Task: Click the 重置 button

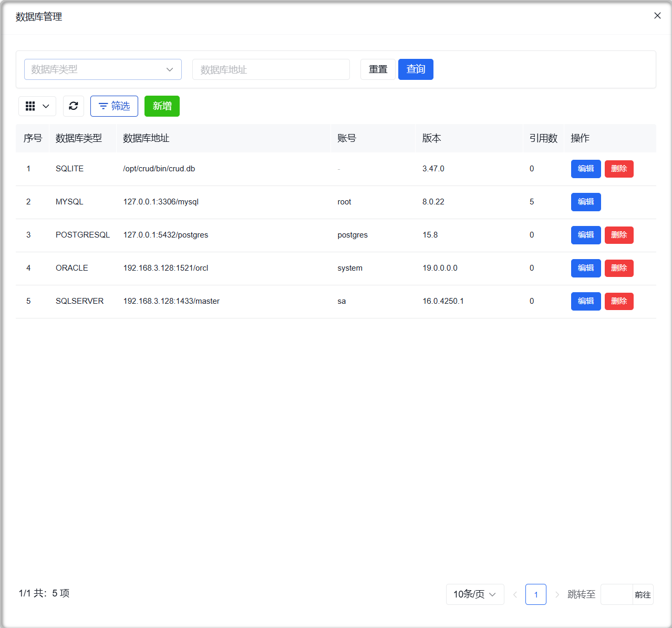Action: [x=378, y=69]
